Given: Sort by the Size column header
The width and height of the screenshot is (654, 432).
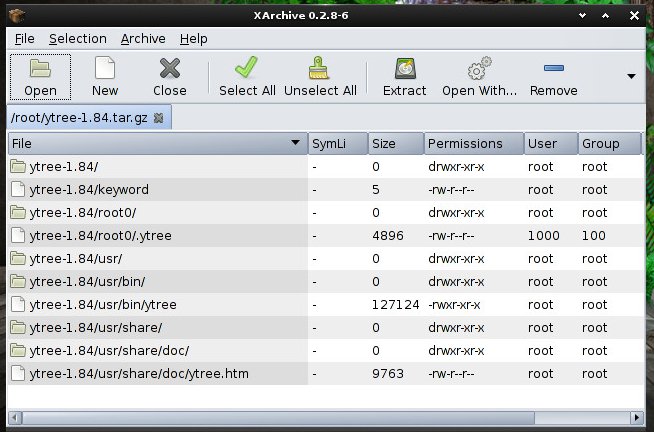Looking at the screenshot, I should [396, 143].
